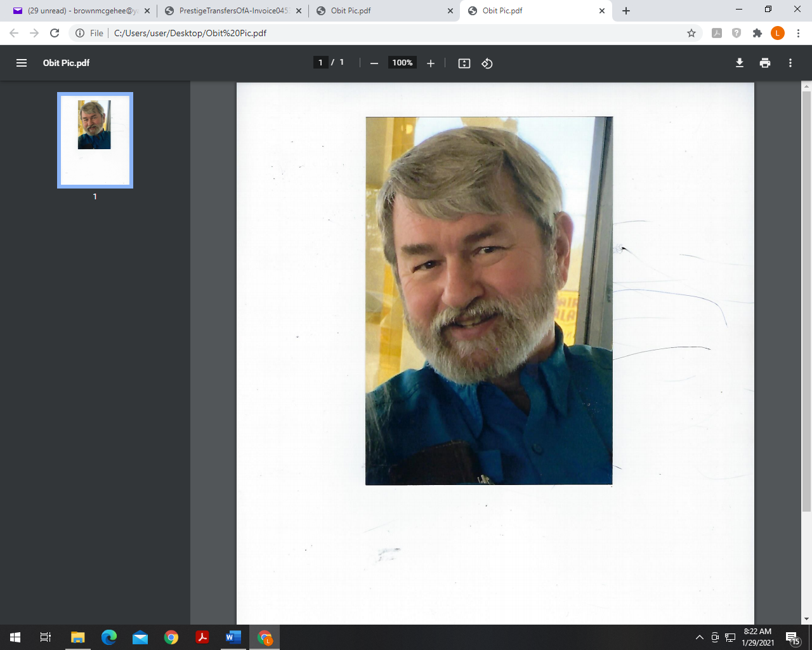Rotate the PDF counterclockwise
The image size is (812, 650).
coord(487,63)
